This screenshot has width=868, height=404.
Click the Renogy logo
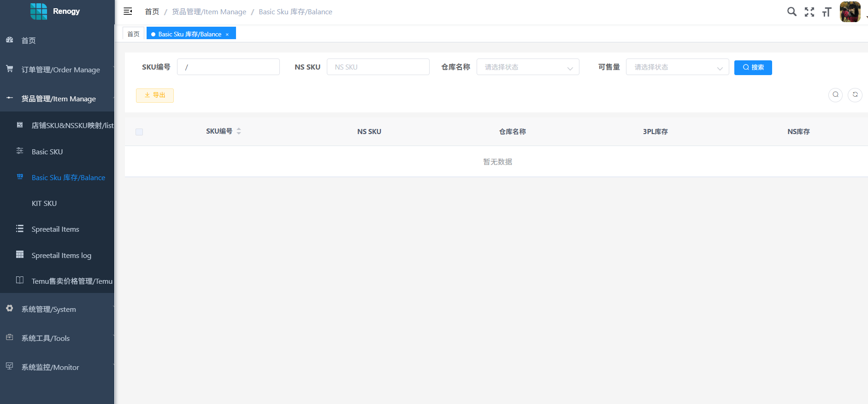(x=39, y=11)
